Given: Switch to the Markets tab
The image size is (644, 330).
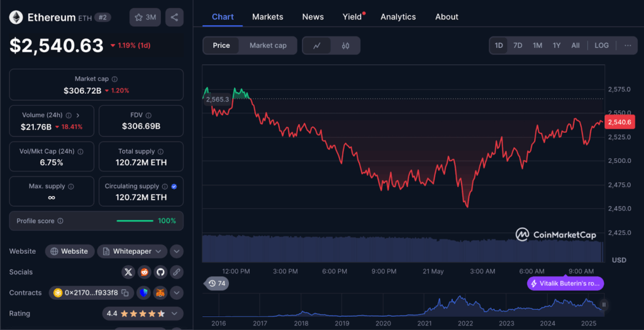Looking at the screenshot, I should (x=267, y=17).
